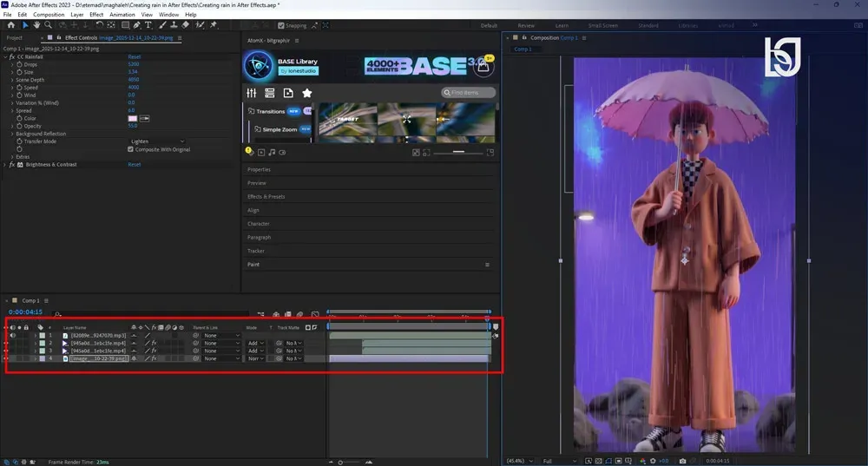Open the Simple Zoom category

pos(279,129)
